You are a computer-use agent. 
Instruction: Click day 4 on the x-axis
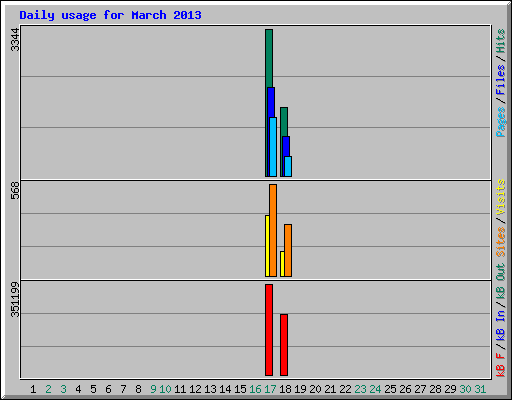point(78,389)
